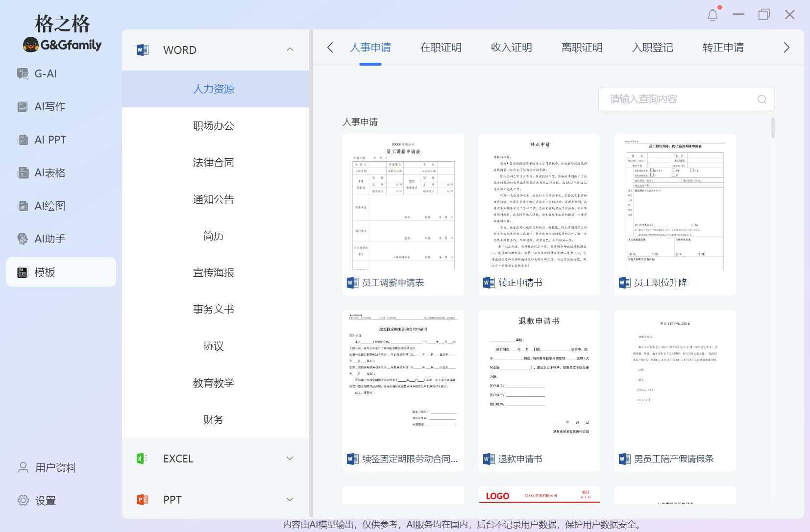The width and height of the screenshot is (810, 532).
Task: Open G-AI from the sidebar
Action: [x=45, y=73]
